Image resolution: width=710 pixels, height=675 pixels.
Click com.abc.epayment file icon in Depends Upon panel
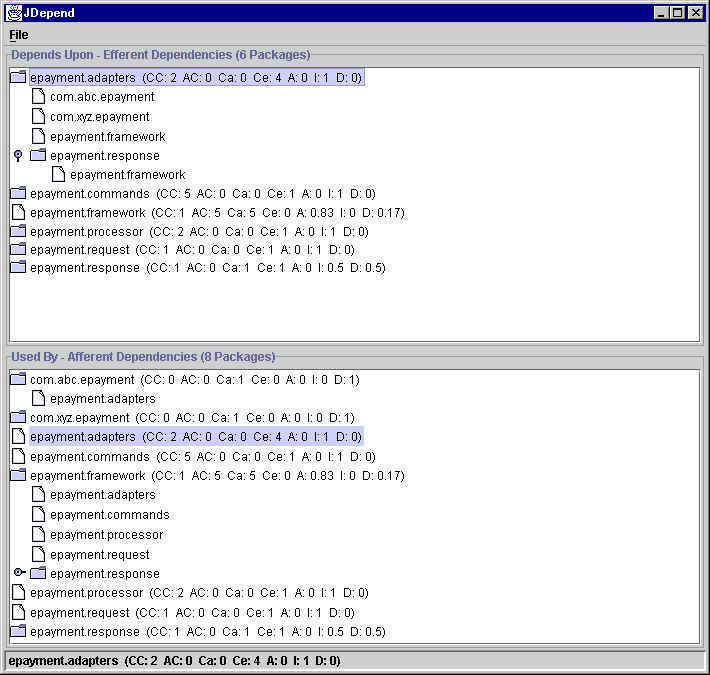tap(38, 97)
